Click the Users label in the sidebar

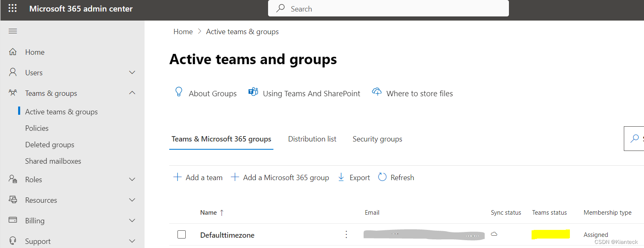(x=34, y=73)
